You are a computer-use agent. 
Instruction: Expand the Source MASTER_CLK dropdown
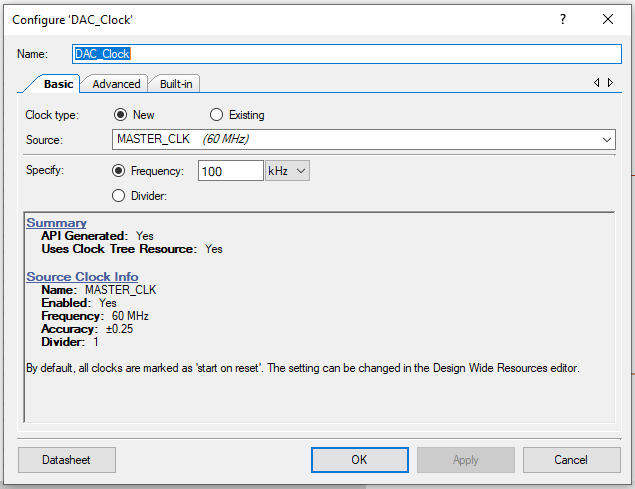[x=364, y=139]
